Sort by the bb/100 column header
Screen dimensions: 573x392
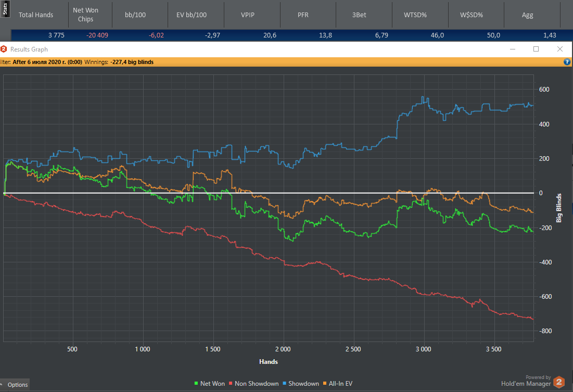pos(135,15)
